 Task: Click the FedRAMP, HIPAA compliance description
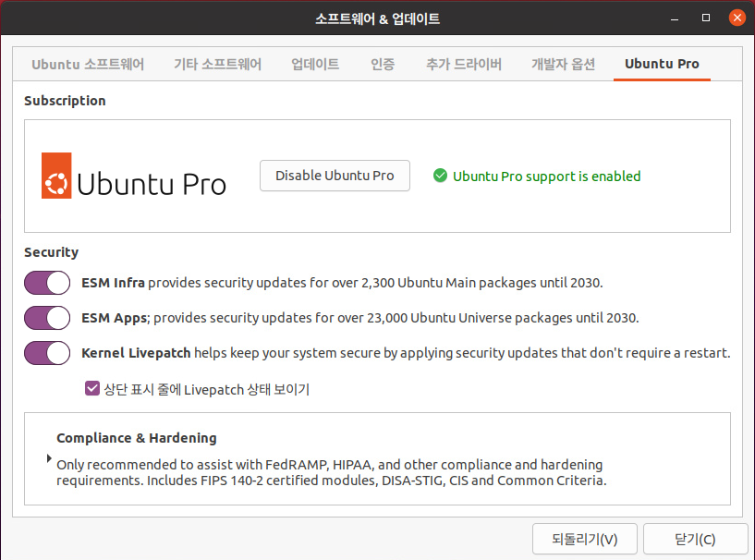[332, 472]
